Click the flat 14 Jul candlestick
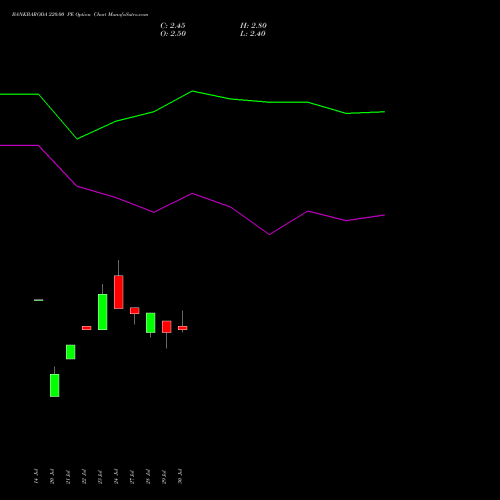The height and width of the screenshot is (500, 500). [x=39, y=300]
